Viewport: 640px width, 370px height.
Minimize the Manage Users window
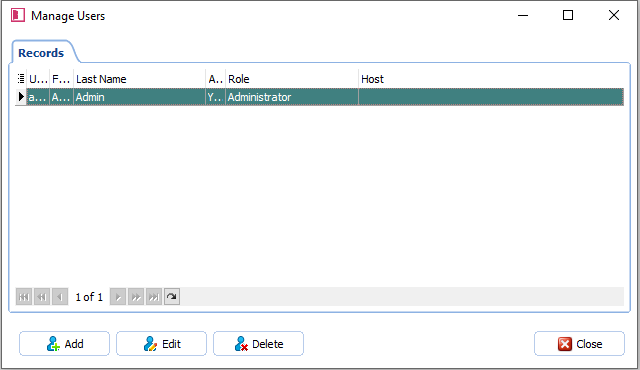pos(523,16)
